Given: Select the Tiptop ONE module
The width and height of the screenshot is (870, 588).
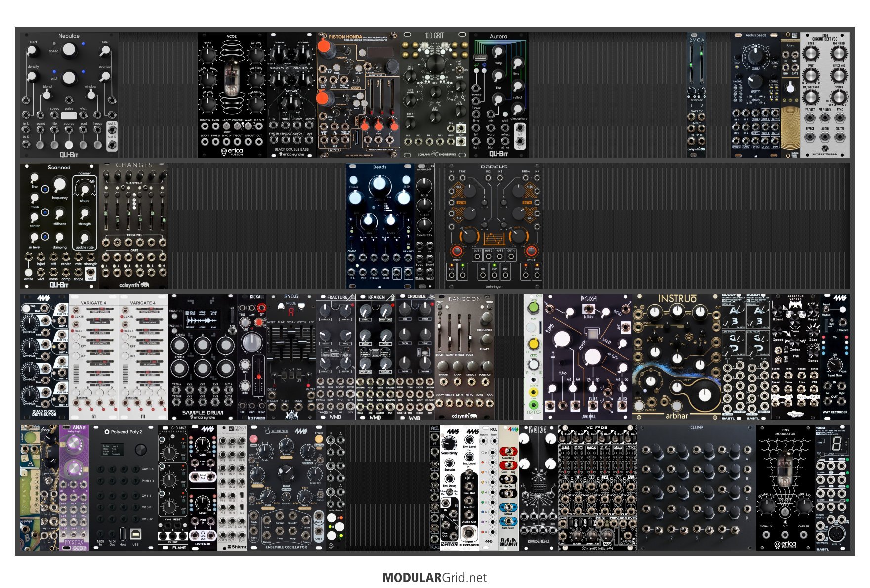Looking at the screenshot, I should click(x=534, y=357).
